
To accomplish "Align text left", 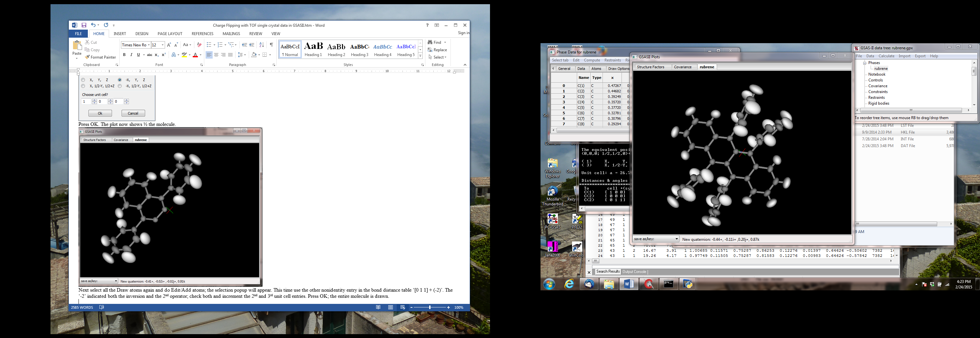I will (x=209, y=55).
